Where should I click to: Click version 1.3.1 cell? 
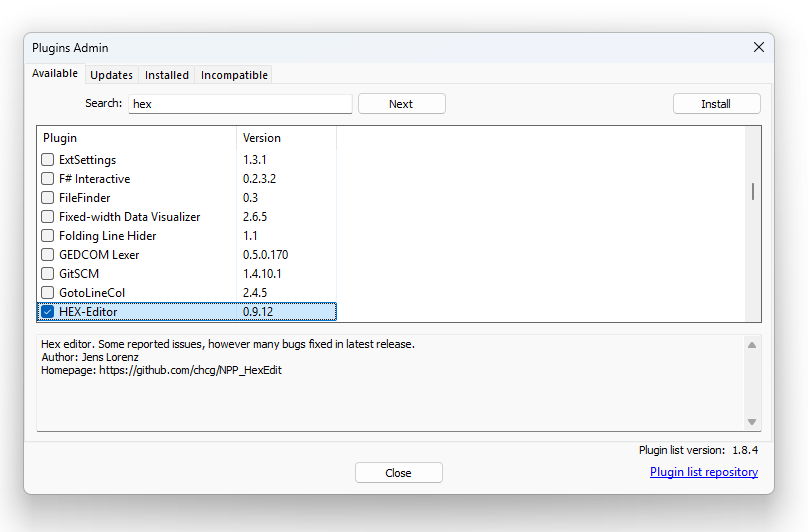click(x=254, y=160)
